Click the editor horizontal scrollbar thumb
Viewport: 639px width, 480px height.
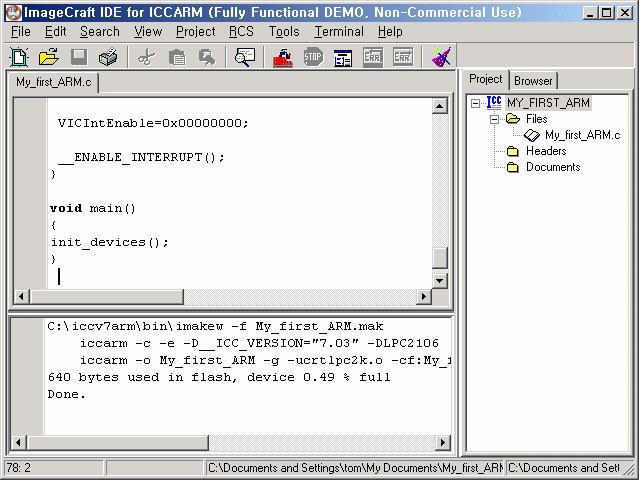point(107,296)
